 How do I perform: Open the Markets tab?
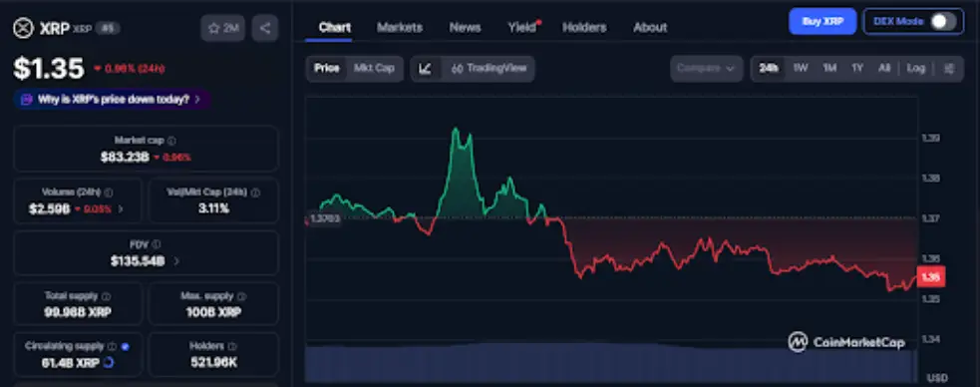click(x=400, y=28)
